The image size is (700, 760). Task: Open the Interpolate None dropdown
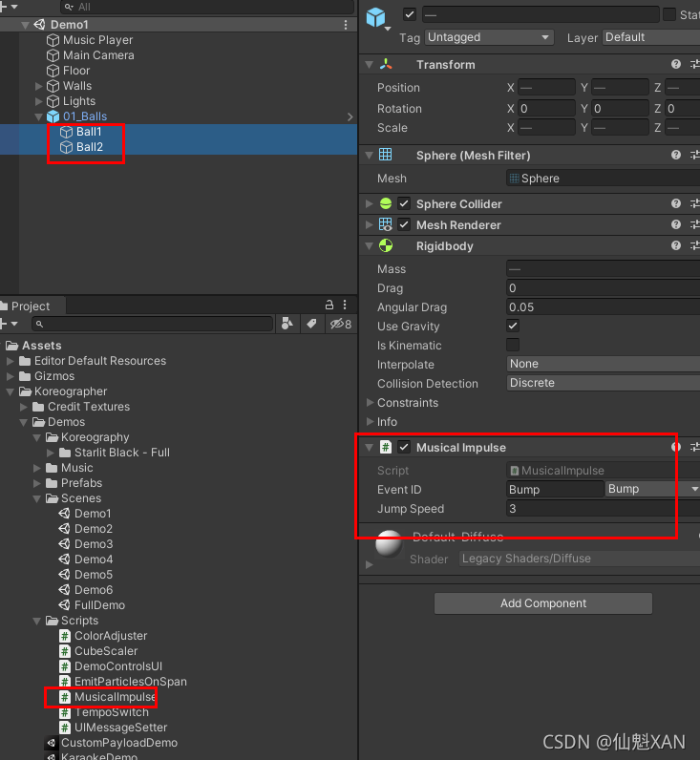[603, 364]
